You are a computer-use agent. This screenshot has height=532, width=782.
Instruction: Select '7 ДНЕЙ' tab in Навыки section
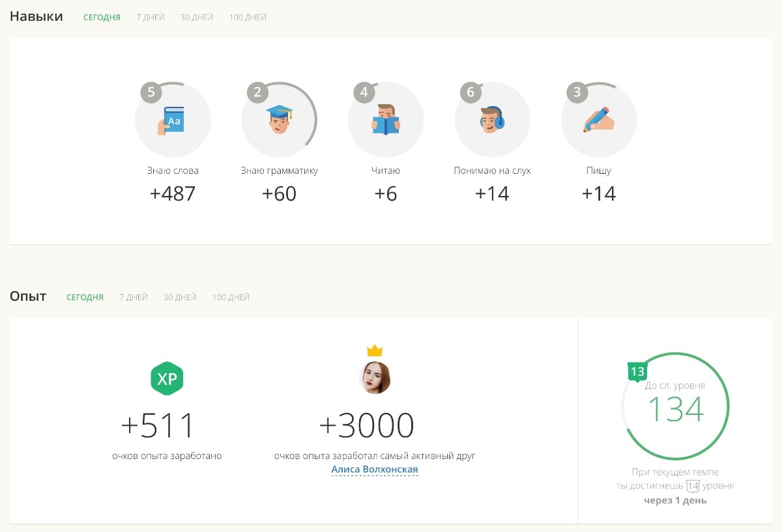(150, 18)
